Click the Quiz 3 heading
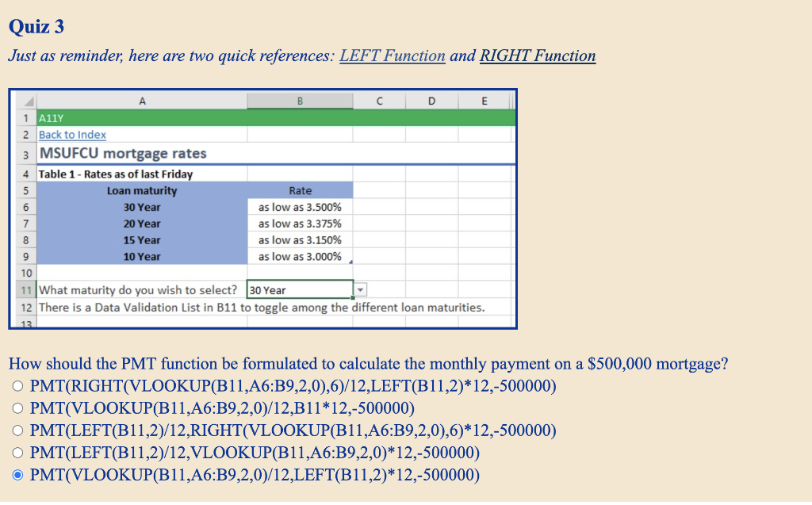 pyautogui.click(x=36, y=26)
